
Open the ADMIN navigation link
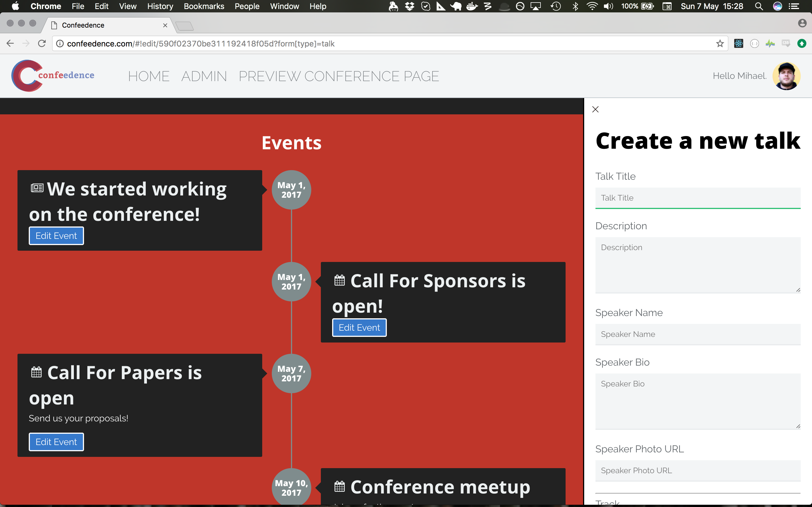pos(204,76)
